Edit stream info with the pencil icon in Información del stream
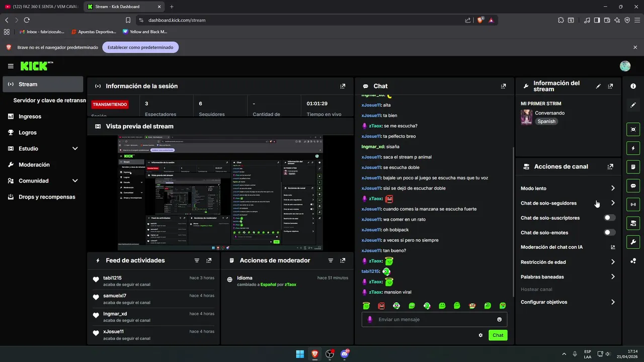The height and width of the screenshot is (362, 644). tap(598, 86)
